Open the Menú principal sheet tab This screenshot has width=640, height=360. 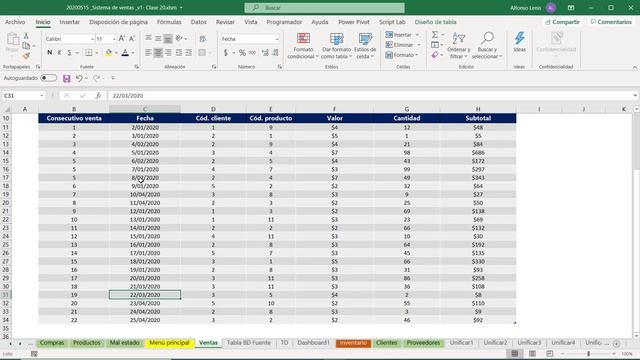click(x=169, y=343)
